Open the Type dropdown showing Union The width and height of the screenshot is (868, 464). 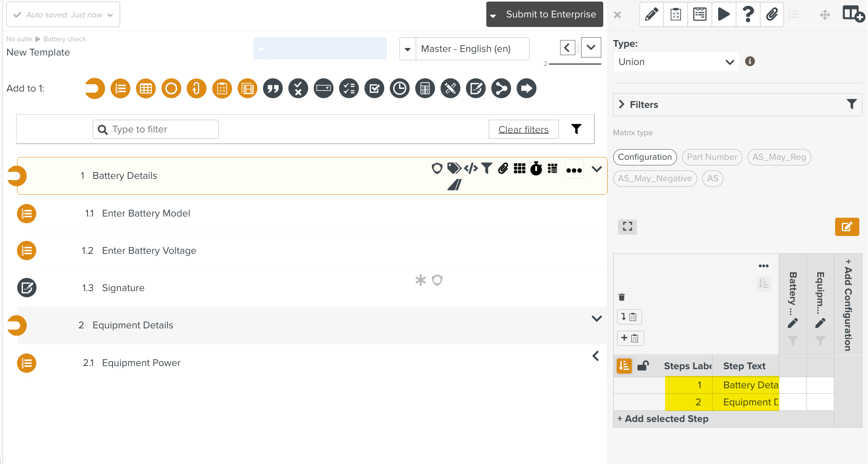[x=676, y=61]
